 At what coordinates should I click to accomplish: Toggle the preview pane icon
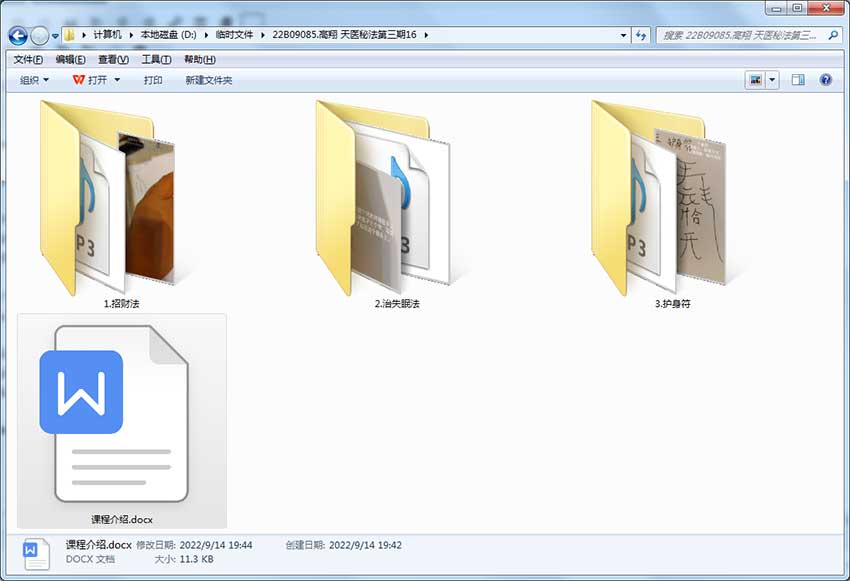(798, 80)
